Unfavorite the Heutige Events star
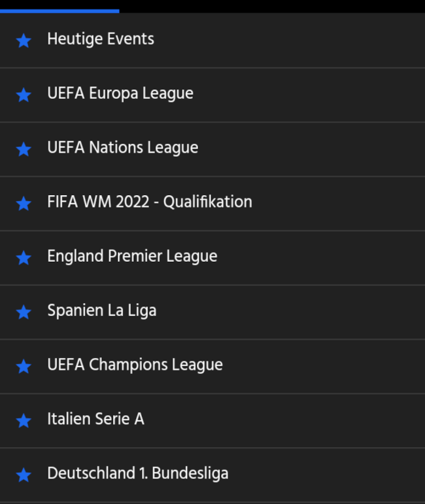Image resolution: width=425 pixels, height=504 pixels. 24,41
